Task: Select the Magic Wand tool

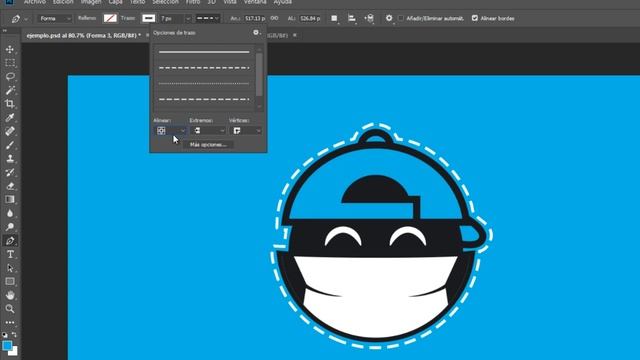Action: click(10, 90)
